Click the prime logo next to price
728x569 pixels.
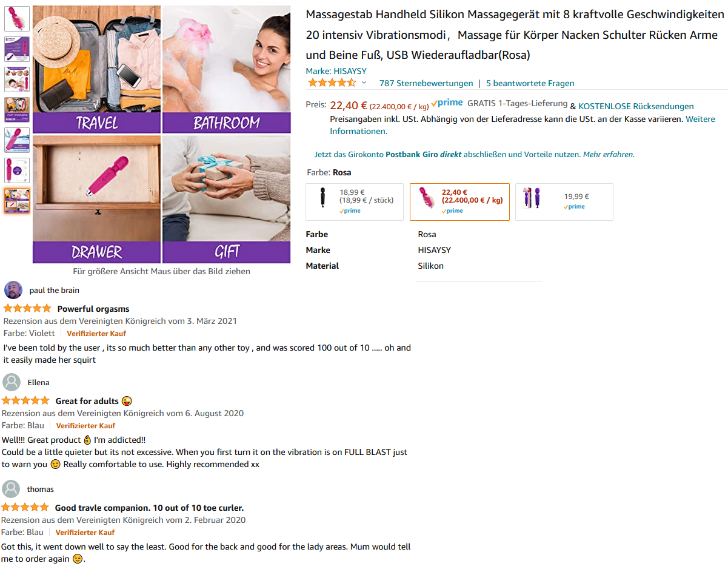click(447, 104)
